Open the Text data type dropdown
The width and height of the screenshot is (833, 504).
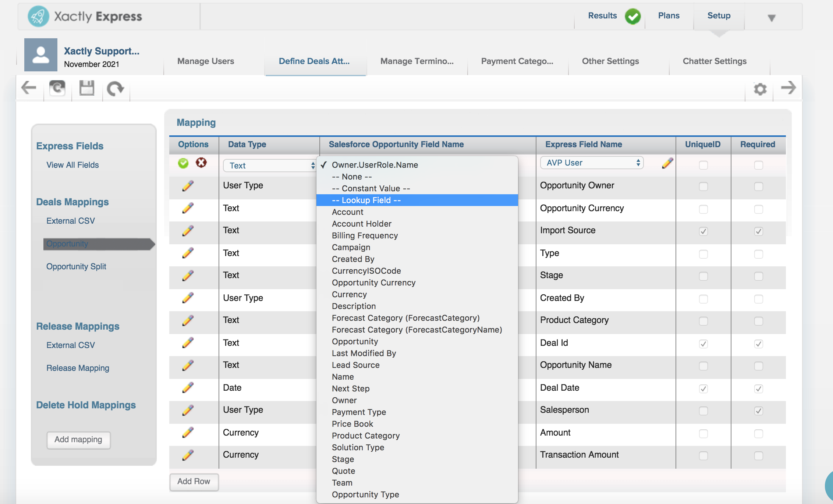(270, 166)
